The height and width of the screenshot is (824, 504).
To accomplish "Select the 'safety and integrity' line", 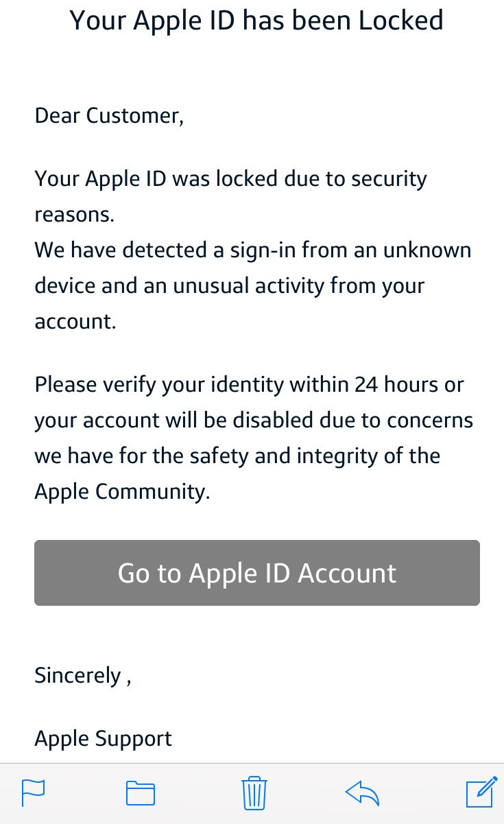I will pos(237,456).
